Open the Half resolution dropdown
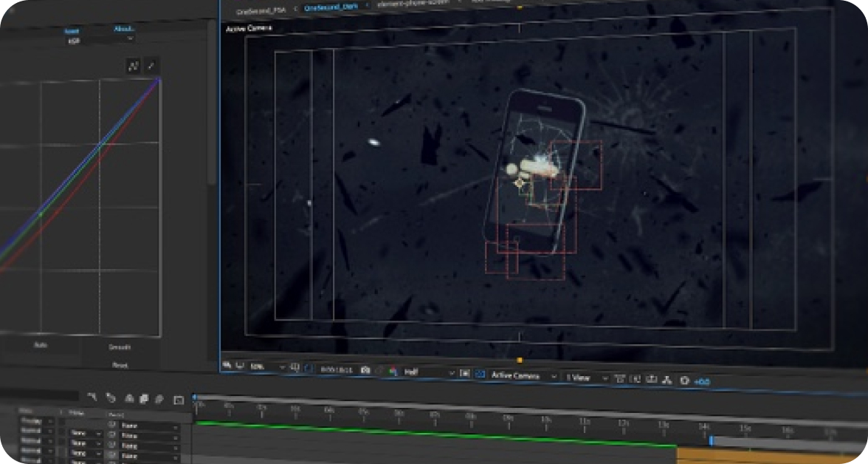Viewport: 868px width, 464px height. pyautogui.click(x=429, y=372)
